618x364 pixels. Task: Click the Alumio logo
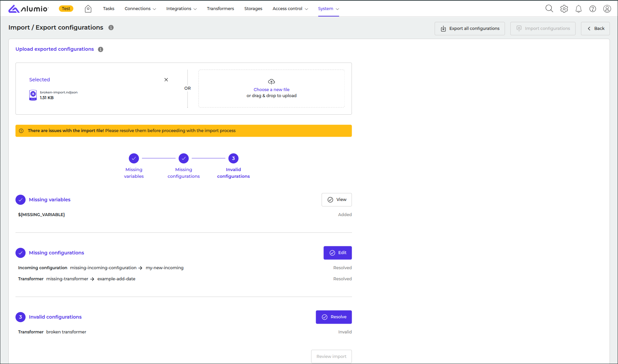[x=29, y=9]
